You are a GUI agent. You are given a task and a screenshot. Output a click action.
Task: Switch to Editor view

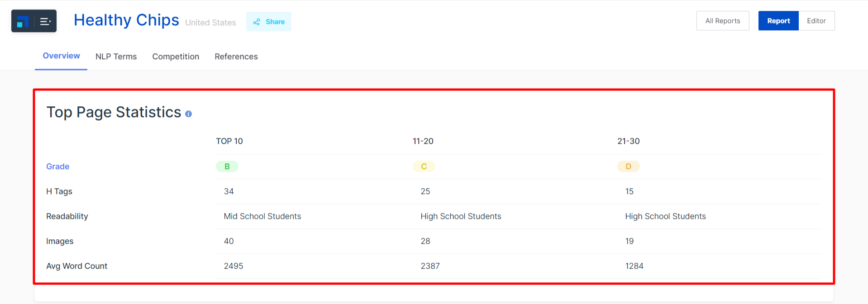tap(816, 21)
